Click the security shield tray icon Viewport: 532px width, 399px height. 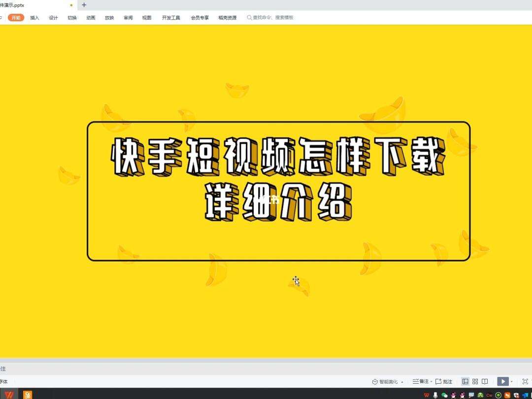(516, 395)
